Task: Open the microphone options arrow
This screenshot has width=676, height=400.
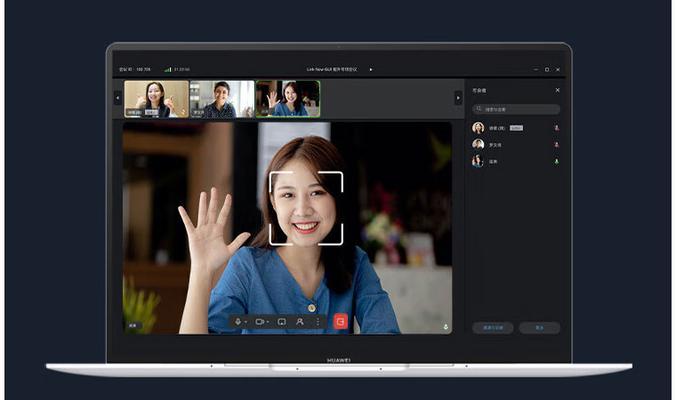Action: (x=246, y=322)
